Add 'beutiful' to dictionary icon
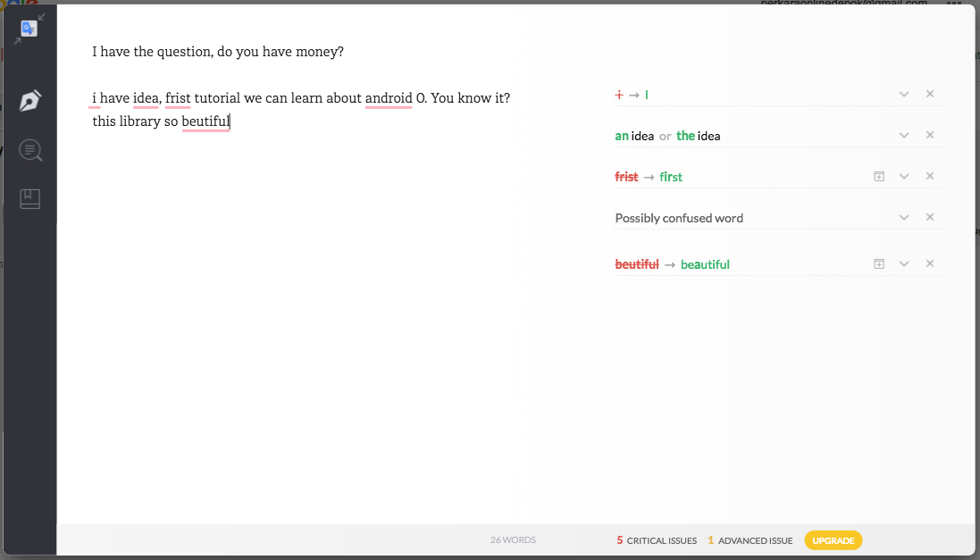The width and height of the screenshot is (980, 560). click(879, 264)
